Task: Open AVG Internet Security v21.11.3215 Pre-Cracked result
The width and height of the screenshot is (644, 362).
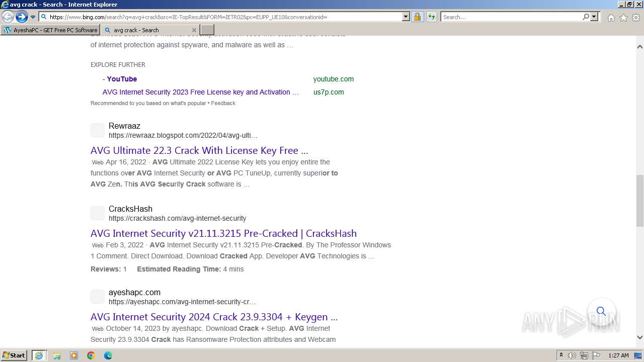Action: tap(223, 233)
